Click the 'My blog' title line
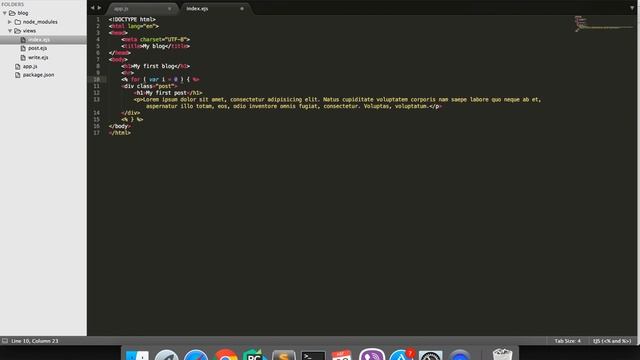The height and width of the screenshot is (360, 640). (156, 46)
